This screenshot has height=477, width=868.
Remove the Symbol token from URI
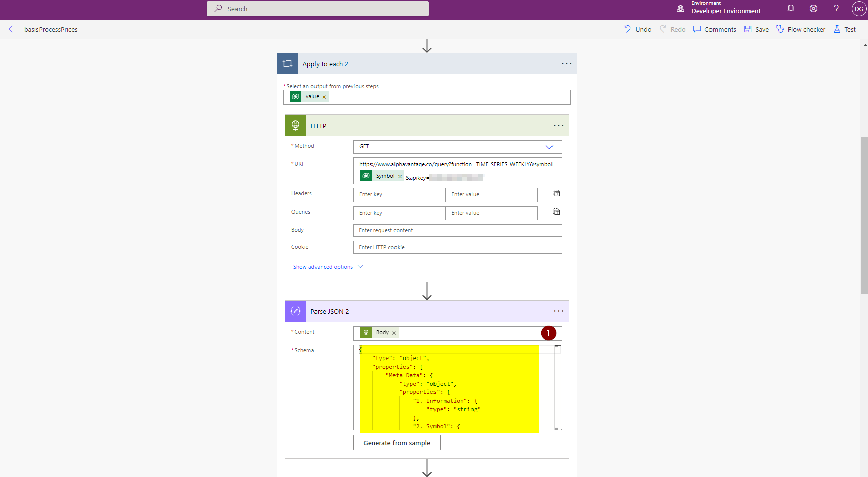400,176
